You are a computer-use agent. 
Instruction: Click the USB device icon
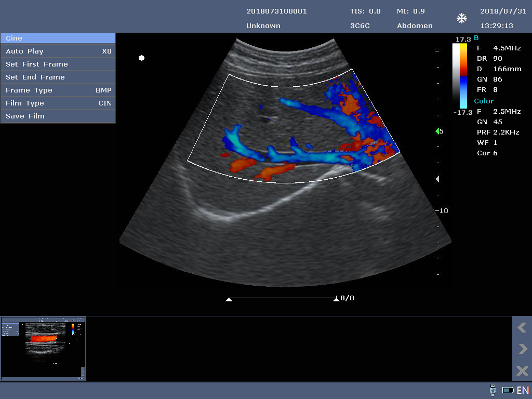pyautogui.click(x=493, y=390)
